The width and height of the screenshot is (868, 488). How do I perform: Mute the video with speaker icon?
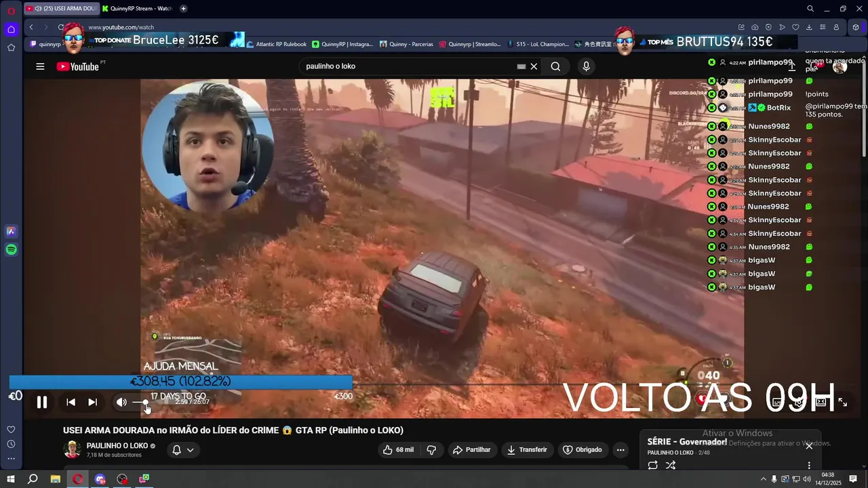pyautogui.click(x=121, y=403)
